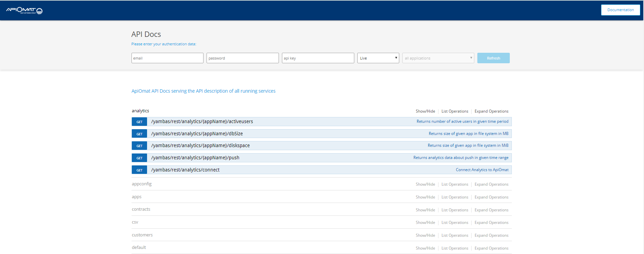This screenshot has width=644, height=254.
Task: Focus the api key input field
Action: tap(318, 58)
